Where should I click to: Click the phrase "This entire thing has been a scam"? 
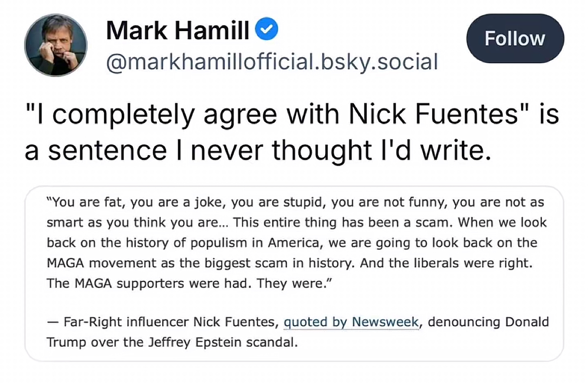coord(344,222)
